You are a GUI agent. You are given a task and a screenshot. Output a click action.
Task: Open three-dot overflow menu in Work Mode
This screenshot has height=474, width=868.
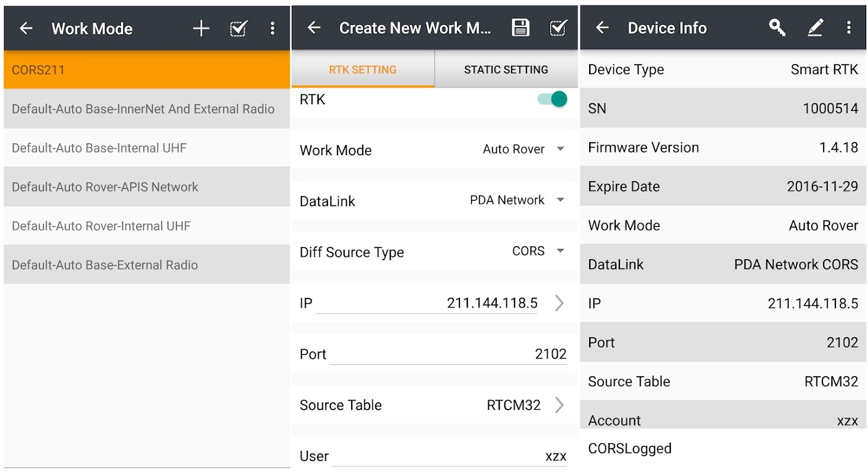272,28
